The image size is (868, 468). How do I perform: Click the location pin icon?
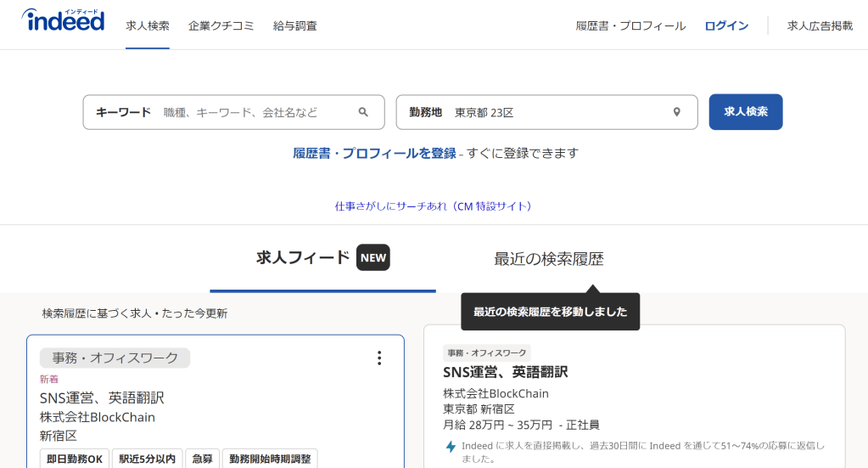tap(676, 112)
